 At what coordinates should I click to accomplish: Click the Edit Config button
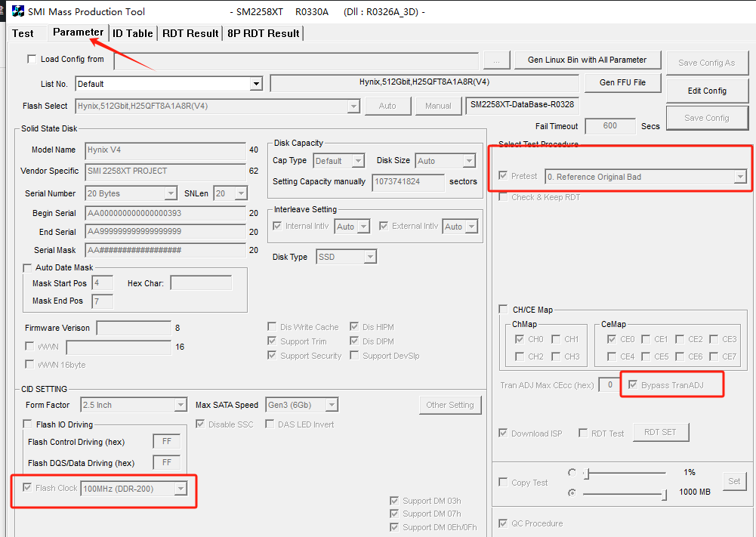point(706,91)
